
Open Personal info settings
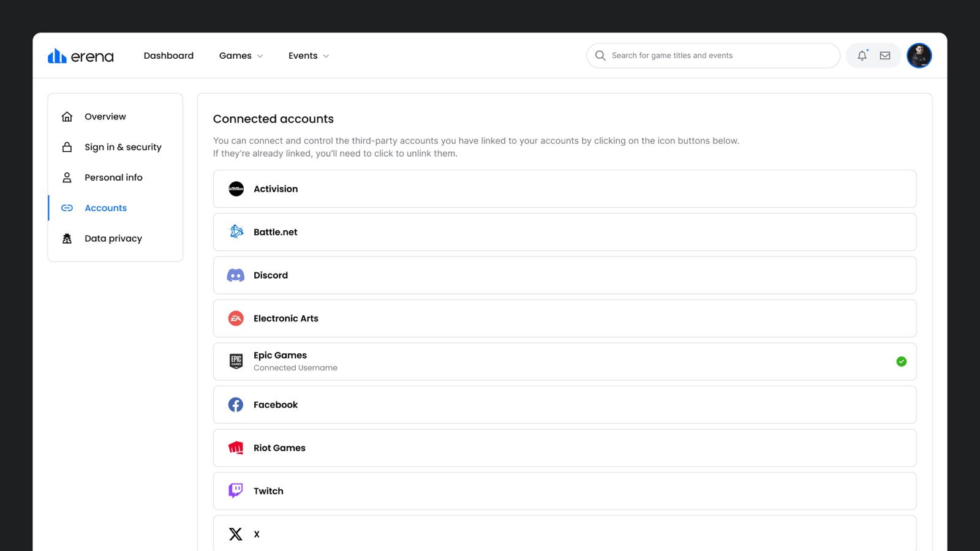115,178
